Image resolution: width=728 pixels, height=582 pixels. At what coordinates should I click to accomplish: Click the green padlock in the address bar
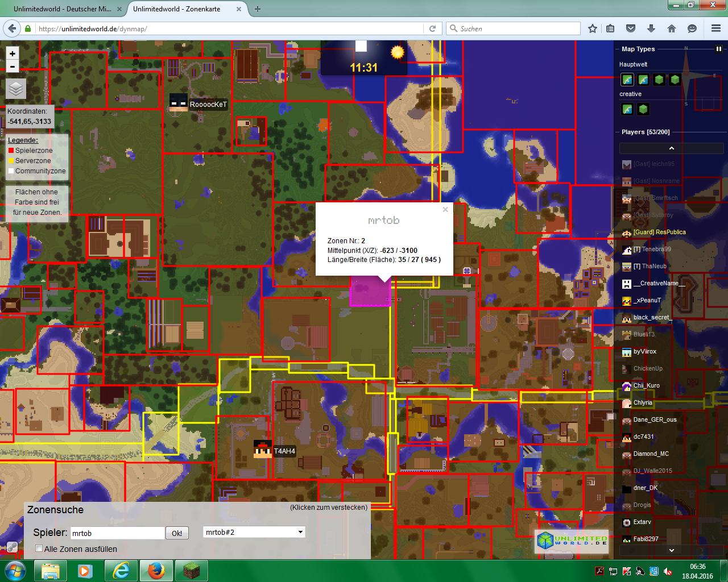[28, 28]
